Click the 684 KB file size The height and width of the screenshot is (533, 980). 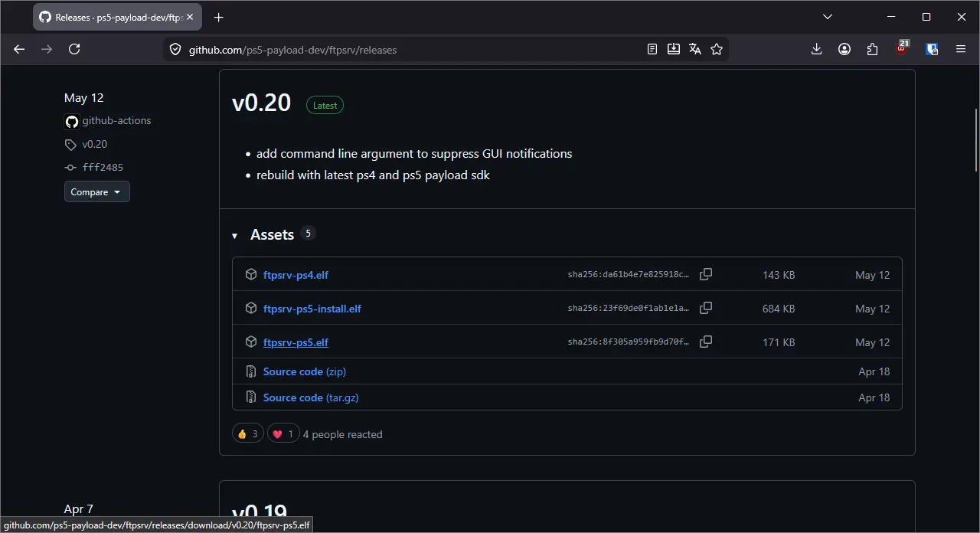point(779,309)
